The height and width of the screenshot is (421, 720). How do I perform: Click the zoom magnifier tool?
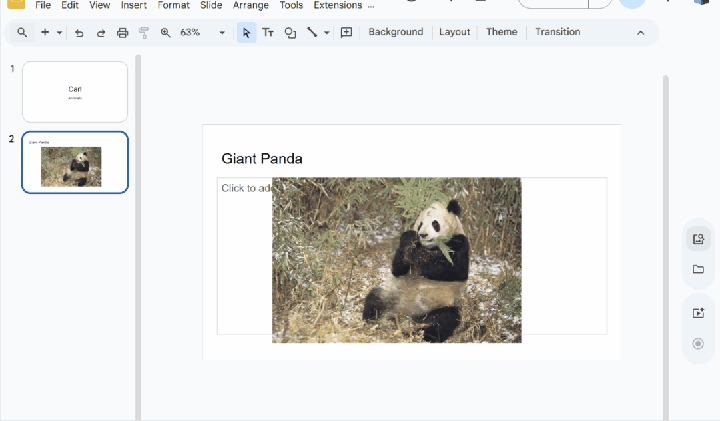tap(165, 33)
